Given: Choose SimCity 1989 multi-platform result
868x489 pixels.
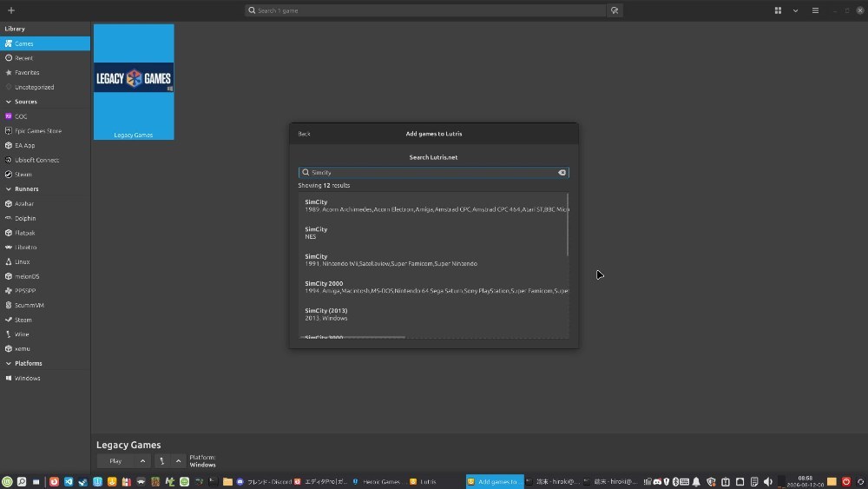Looking at the screenshot, I should click(x=433, y=206).
